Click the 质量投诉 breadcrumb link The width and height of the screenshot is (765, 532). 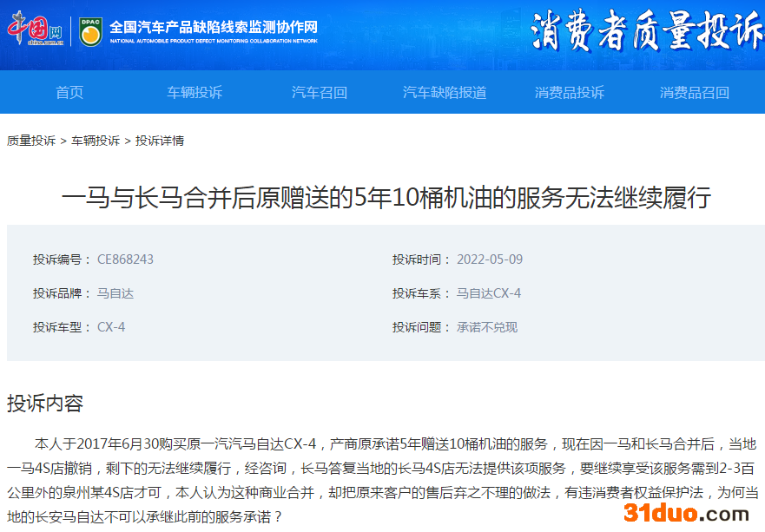coord(31,141)
